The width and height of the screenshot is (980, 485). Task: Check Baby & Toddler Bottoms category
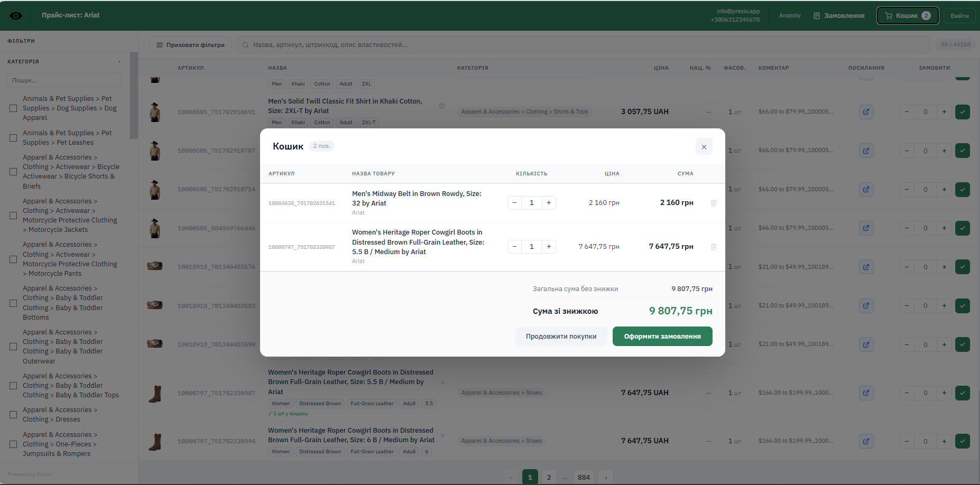(x=13, y=303)
